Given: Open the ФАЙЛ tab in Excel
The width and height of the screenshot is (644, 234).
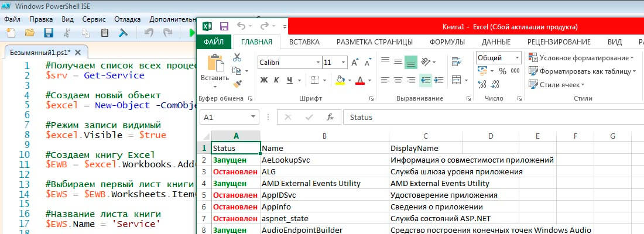Looking at the screenshot, I should click(x=214, y=42).
